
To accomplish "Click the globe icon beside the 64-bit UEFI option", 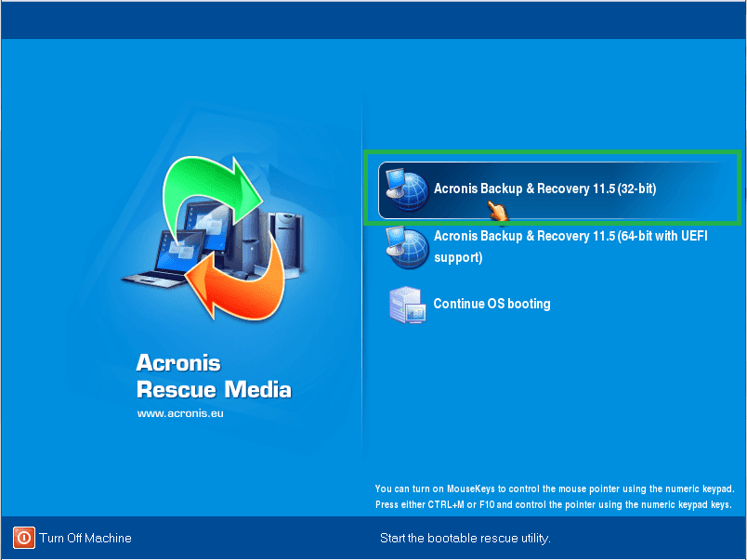I will (x=407, y=247).
